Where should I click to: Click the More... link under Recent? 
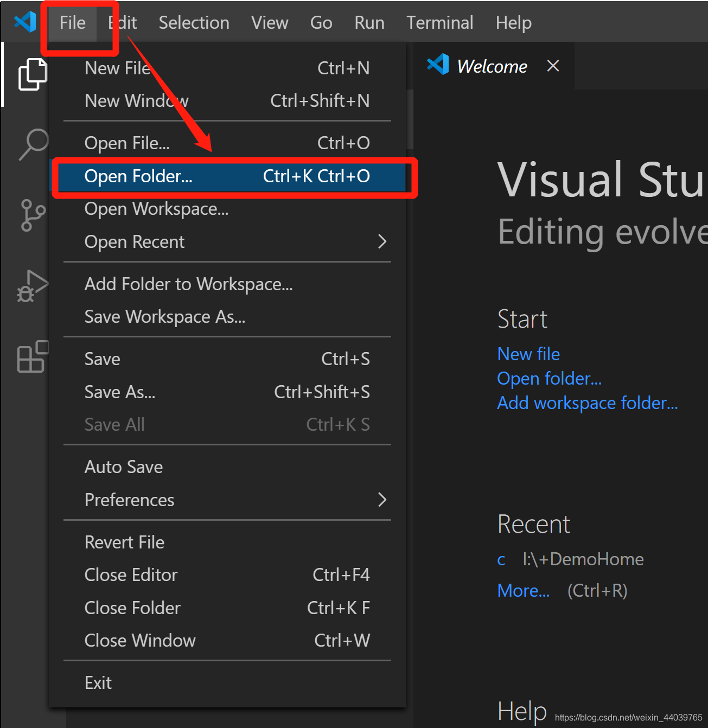(x=524, y=591)
